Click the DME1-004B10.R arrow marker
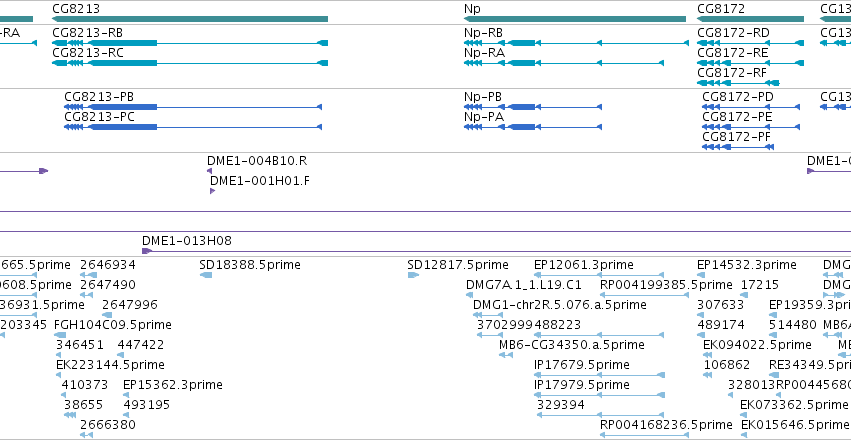 coord(209,171)
